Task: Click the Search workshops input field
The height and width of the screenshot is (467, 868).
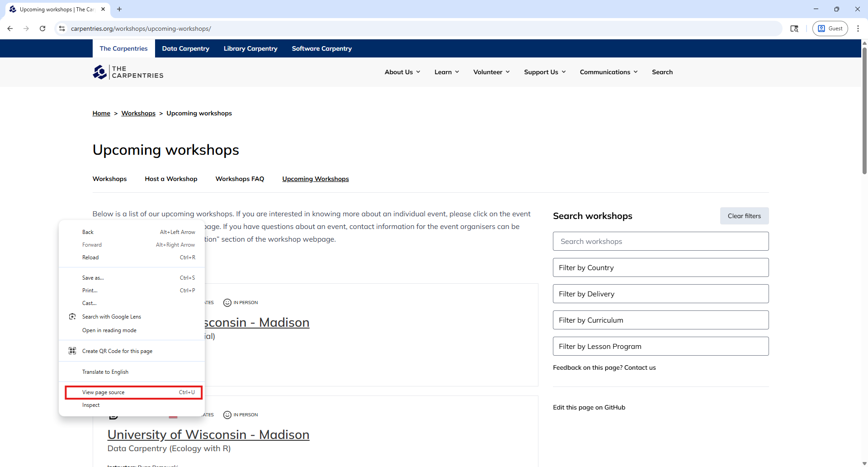Action: (x=660, y=241)
